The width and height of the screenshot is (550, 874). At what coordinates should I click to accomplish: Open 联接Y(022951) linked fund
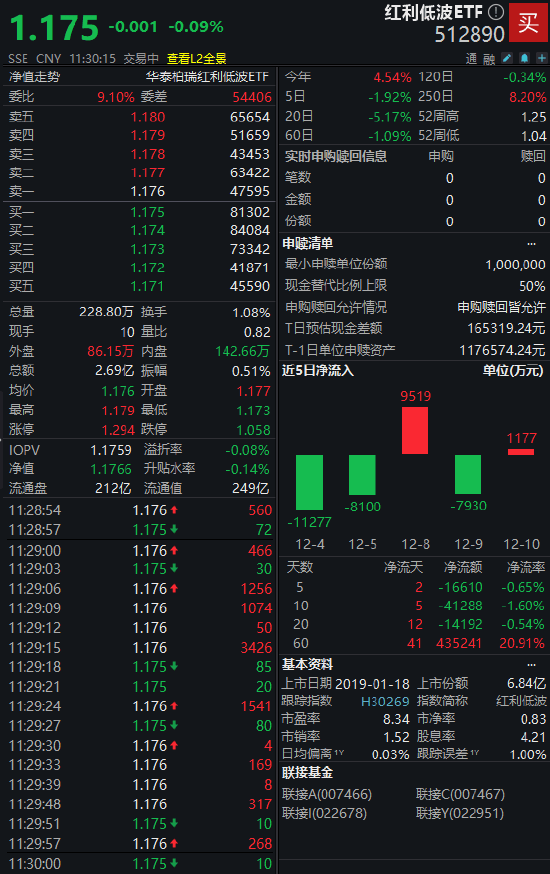pyautogui.click(x=460, y=813)
